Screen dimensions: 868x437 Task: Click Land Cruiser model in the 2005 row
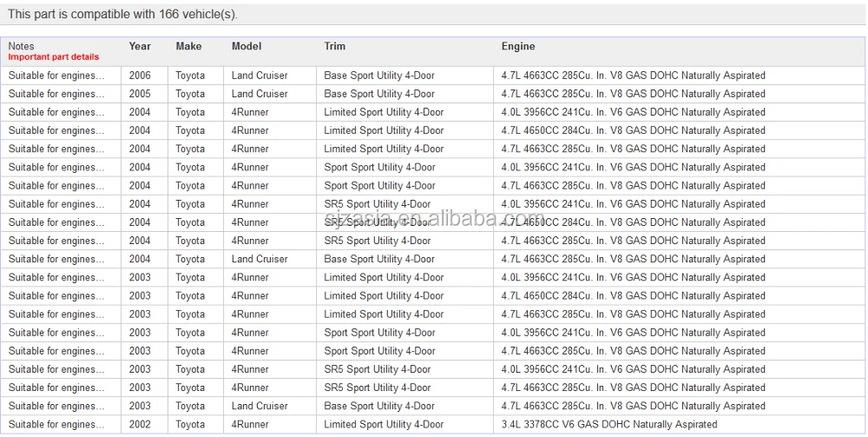click(x=260, y=94)
